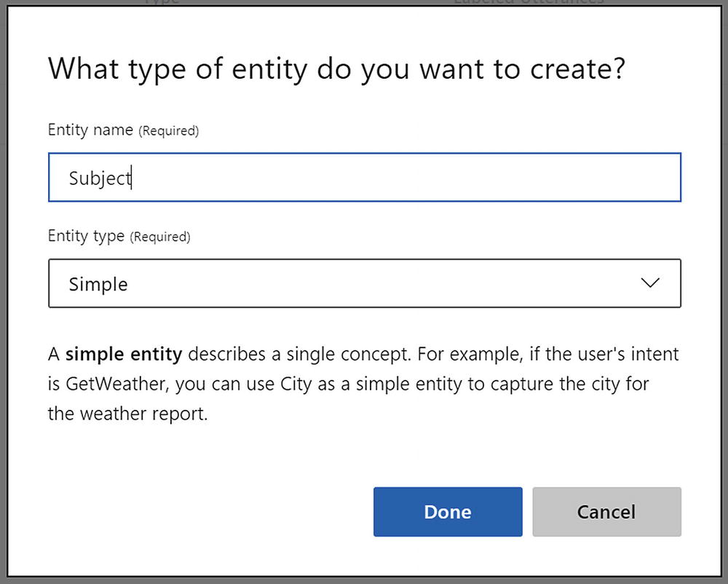
Task: Click the bold "simple entity" text
Action: pyautogui.click(x=123, y=355)
